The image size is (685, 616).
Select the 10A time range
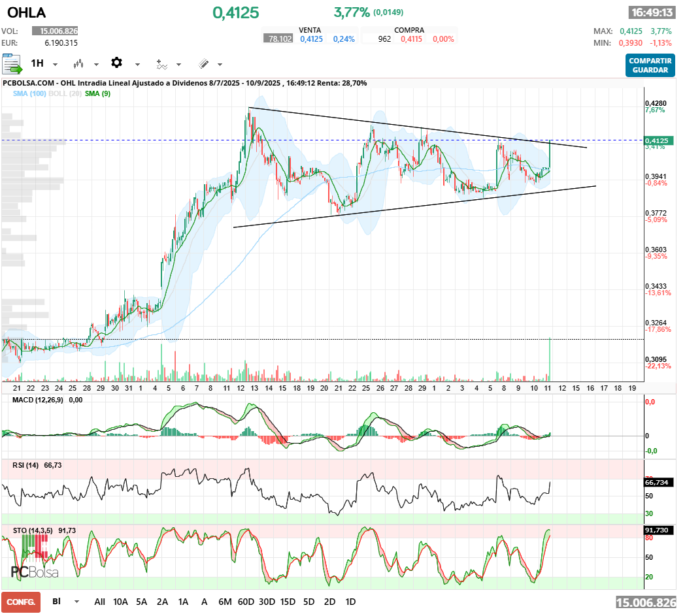click(x=120, y=602)
